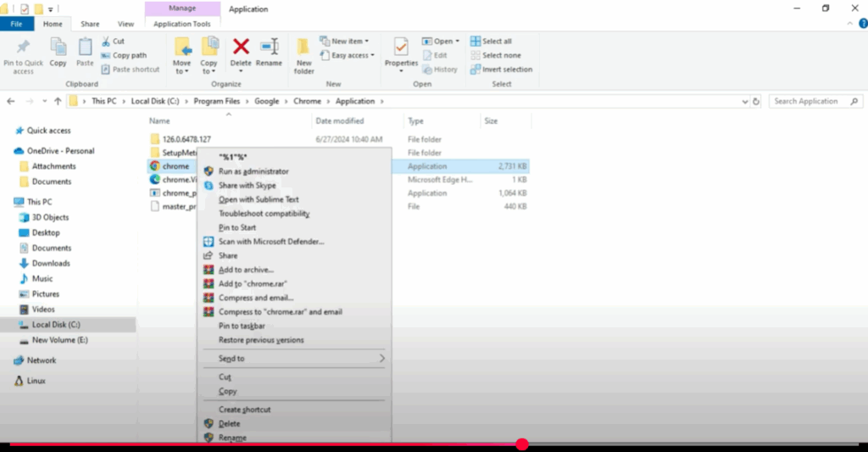868x452 pixels.
Task: Open the address bar history dropdown
Action: pyautogui.click(x=744, y=102)
